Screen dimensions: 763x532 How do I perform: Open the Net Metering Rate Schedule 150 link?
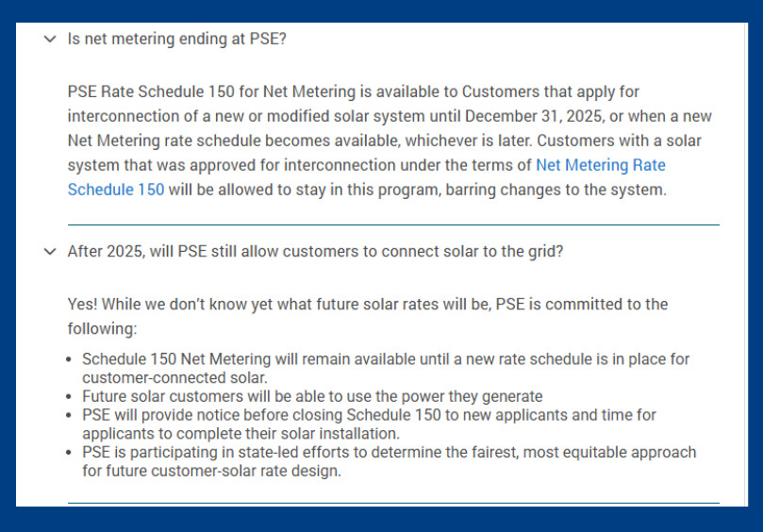pyautogui.click(x=600, y=165)
